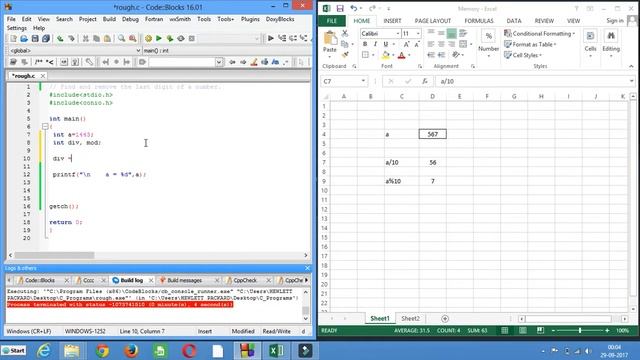This screenshot has height=360, width=640.
Task: Switch to the Excel INSERT ribbon tab
Action: click(x=392, y=21)
